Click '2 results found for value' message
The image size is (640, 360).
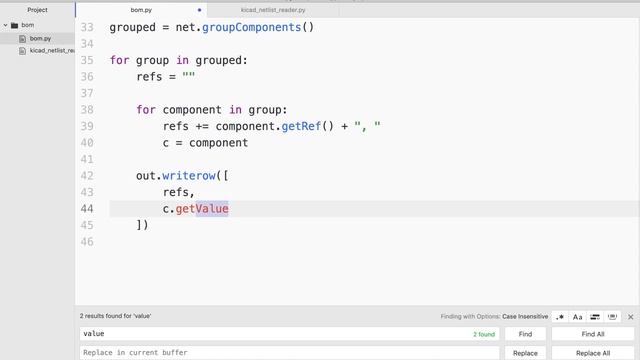coord(116,316)
